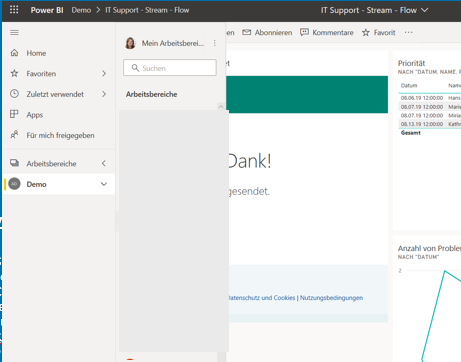
Task: Click the Demo breadcrumb link
Action: point(81,10)
